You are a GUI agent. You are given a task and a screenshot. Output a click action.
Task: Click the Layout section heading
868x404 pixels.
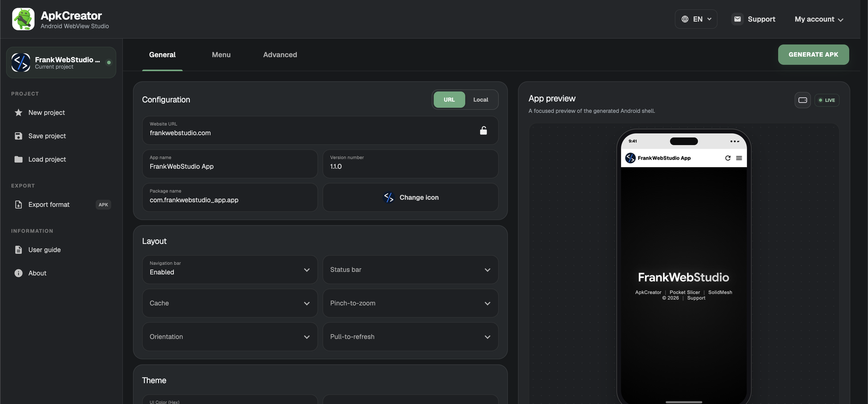pos(154,241)
